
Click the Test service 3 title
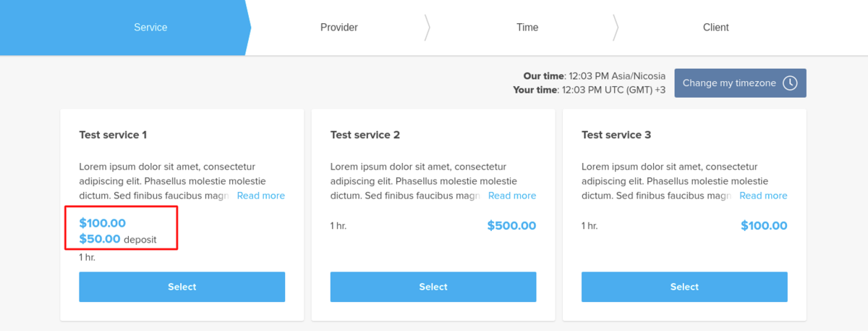pos(616,135)
